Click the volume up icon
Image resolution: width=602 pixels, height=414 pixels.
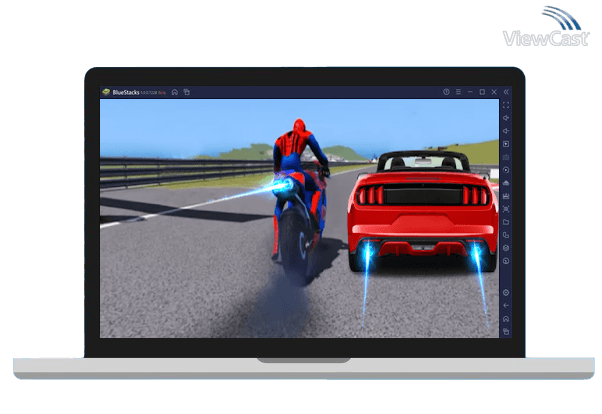pyautogui.click(x=506, y=118)
